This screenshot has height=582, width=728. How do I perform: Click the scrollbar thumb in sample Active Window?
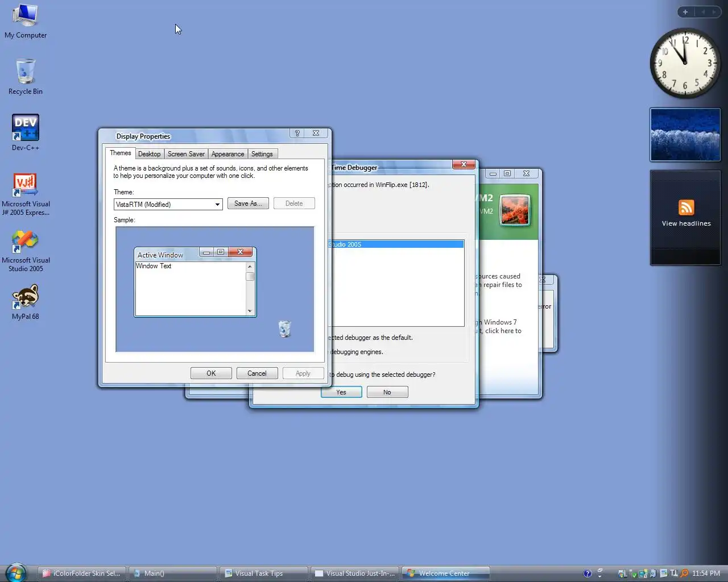[250, 276]
